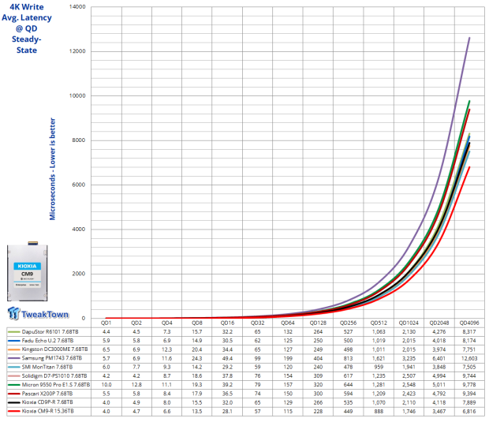Click the end of the bright red CM9-R curve
Viewport: 489px width, 448px height.
click(469, 167)
